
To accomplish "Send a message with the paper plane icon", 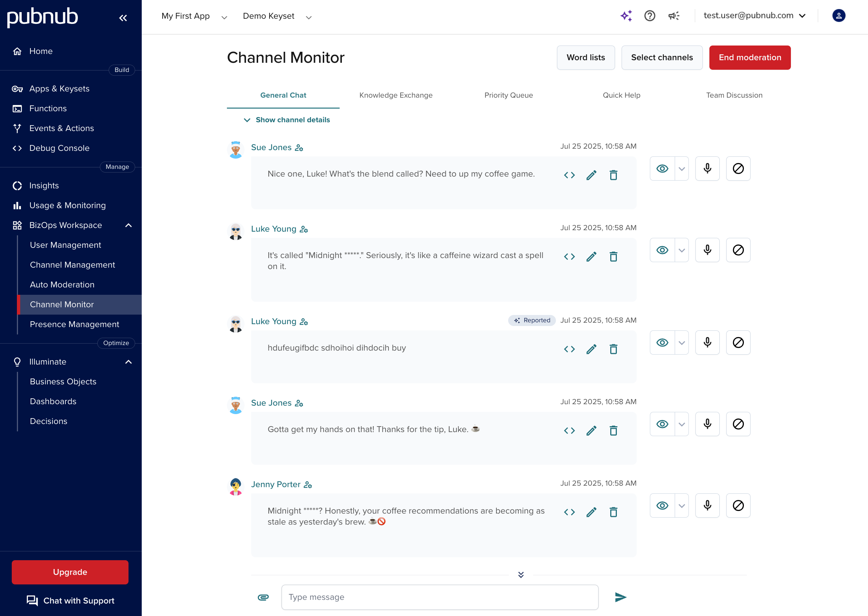I will point(620,597).
